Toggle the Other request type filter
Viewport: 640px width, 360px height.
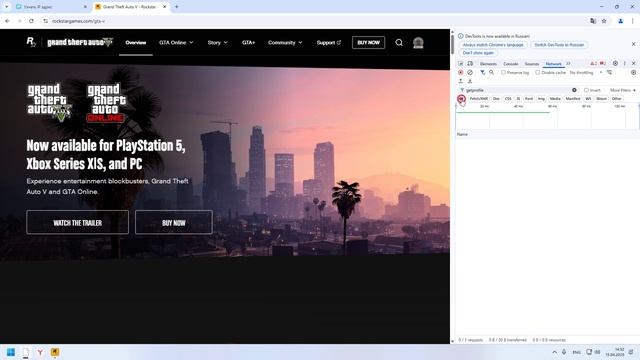pos(617,99)
